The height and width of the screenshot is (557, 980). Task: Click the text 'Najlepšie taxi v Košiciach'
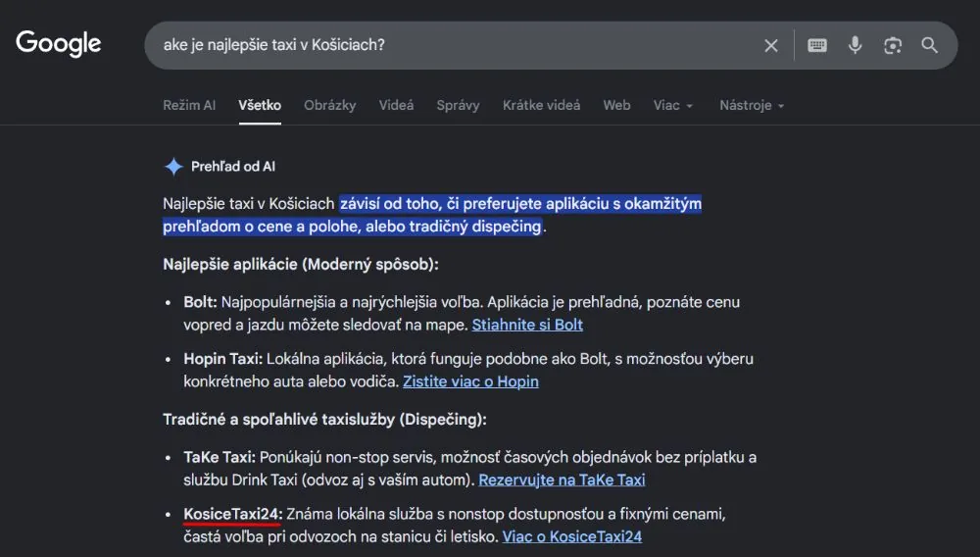(249, 204)
